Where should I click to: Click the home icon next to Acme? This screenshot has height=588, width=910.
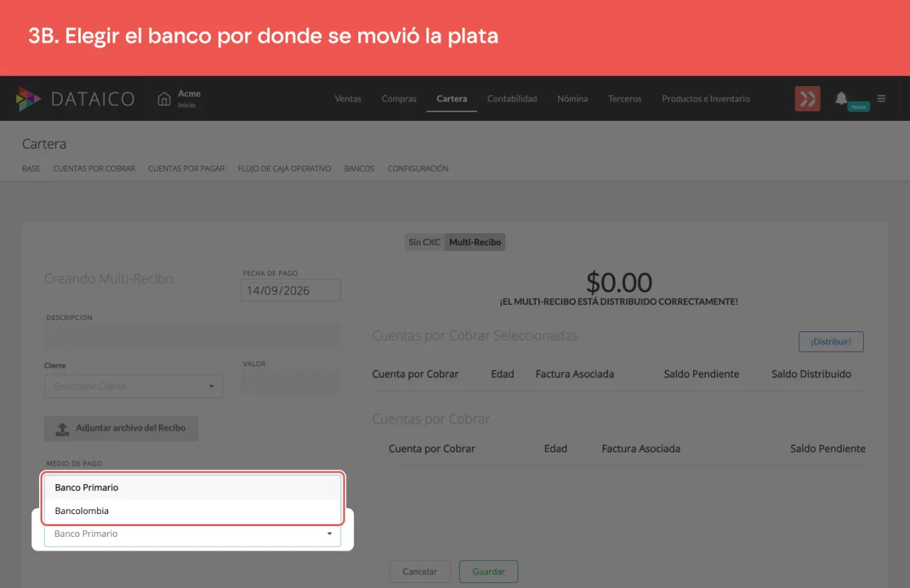pos(164,99)
